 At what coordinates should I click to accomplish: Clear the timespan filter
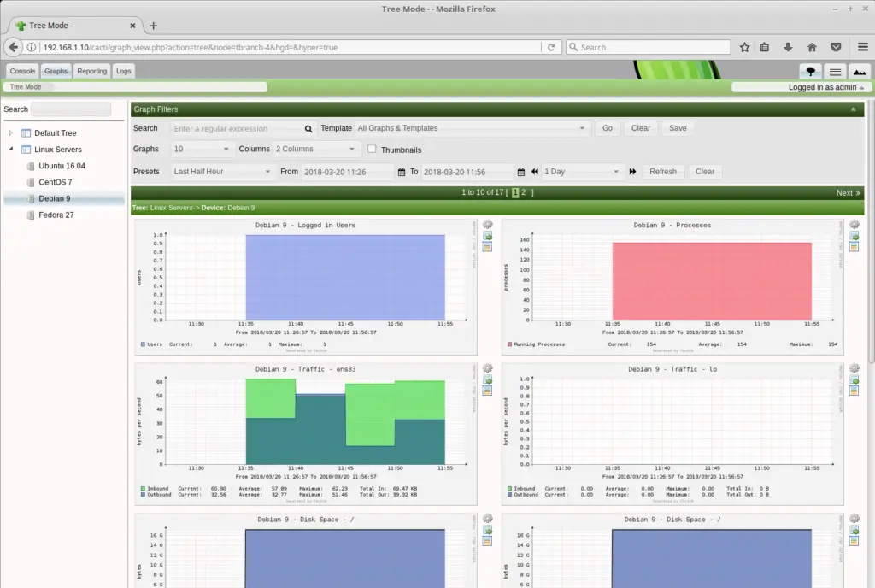tap(705, 172)
